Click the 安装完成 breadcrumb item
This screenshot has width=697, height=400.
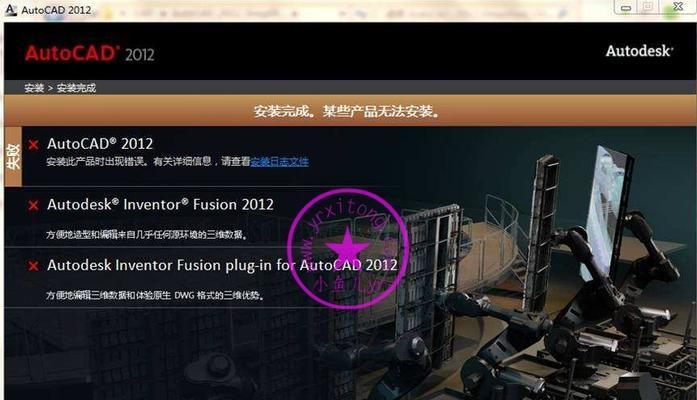(76, 88)
